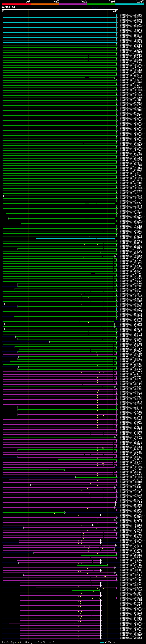Open hit UniRef100_Q8W577
This screenshot has width=146, height=644.
[131, 17]
